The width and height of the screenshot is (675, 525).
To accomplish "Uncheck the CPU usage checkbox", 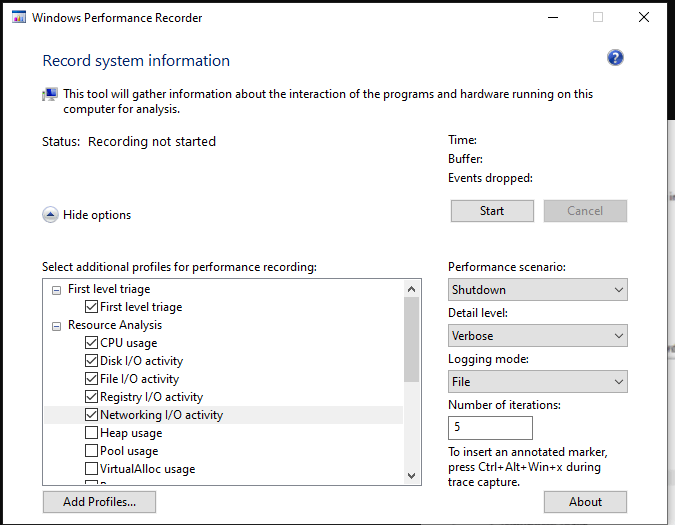I will pos(91,343).
